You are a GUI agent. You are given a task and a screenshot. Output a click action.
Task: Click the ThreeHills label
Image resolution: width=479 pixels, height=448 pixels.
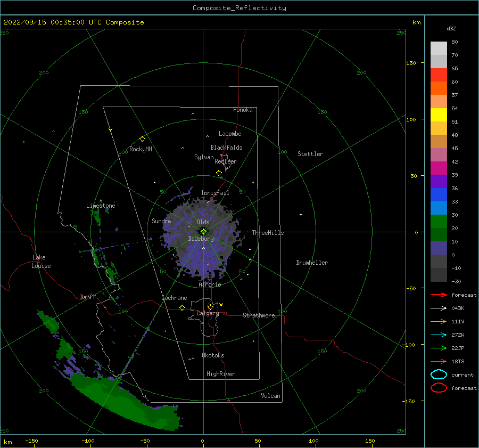[268, 233]
